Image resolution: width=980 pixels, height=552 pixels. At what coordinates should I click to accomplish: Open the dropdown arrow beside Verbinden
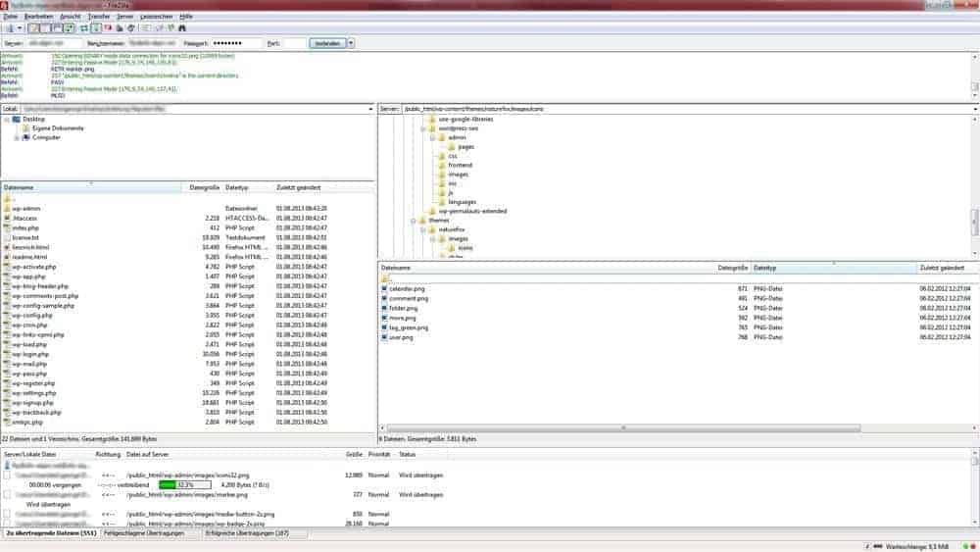click(351, 44)
